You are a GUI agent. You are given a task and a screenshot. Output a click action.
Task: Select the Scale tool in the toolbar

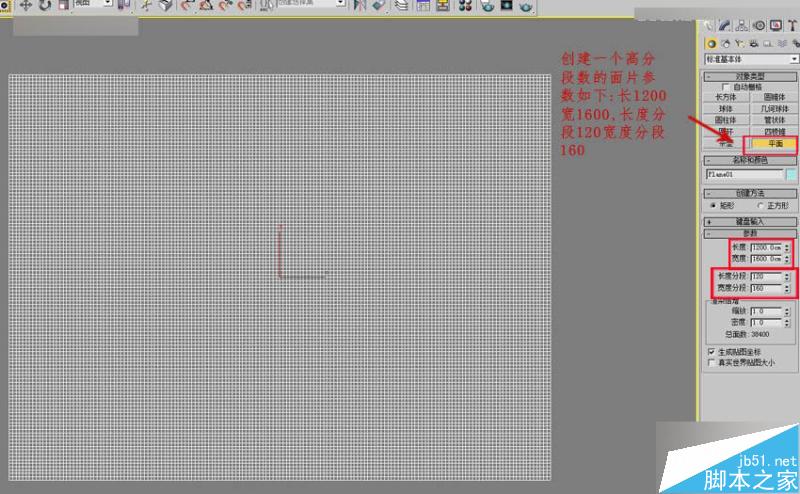[63, 6]
